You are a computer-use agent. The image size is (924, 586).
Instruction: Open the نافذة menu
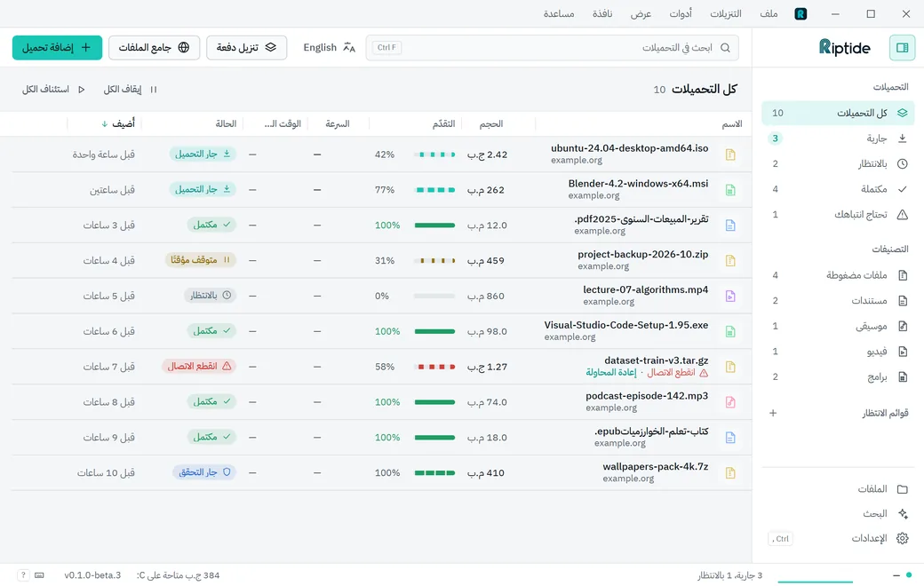602,13
